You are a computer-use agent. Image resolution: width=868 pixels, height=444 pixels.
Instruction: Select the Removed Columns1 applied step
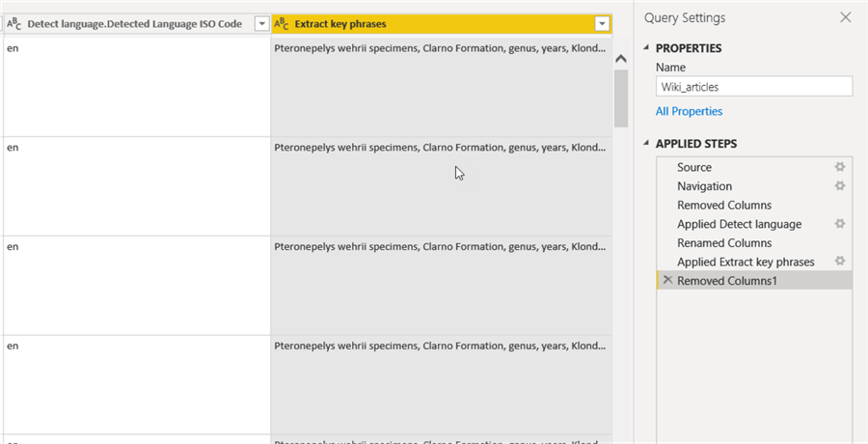click(754, 280)
